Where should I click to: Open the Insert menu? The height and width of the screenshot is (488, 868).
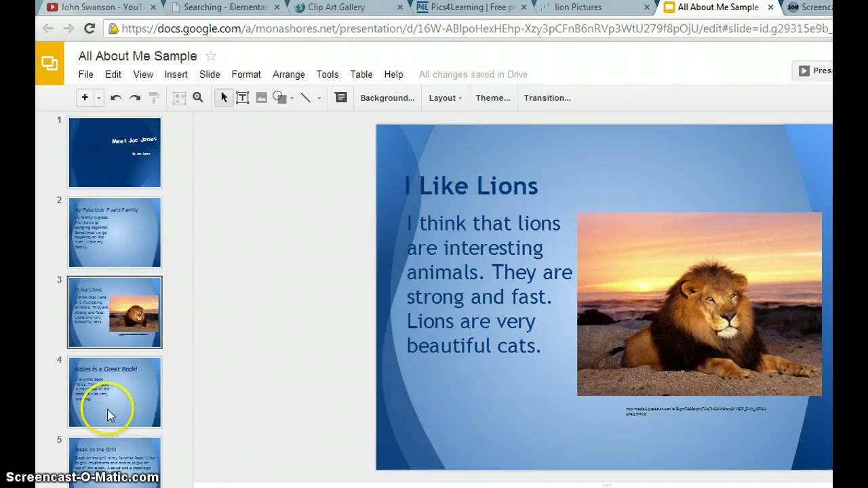(x=176, y=75)
